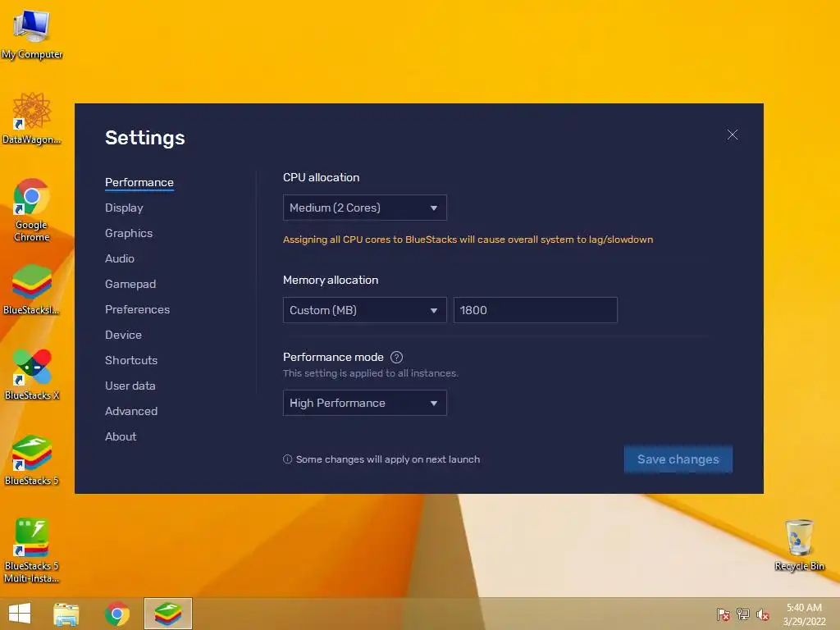Go to Audio settings

coord(120,258)
